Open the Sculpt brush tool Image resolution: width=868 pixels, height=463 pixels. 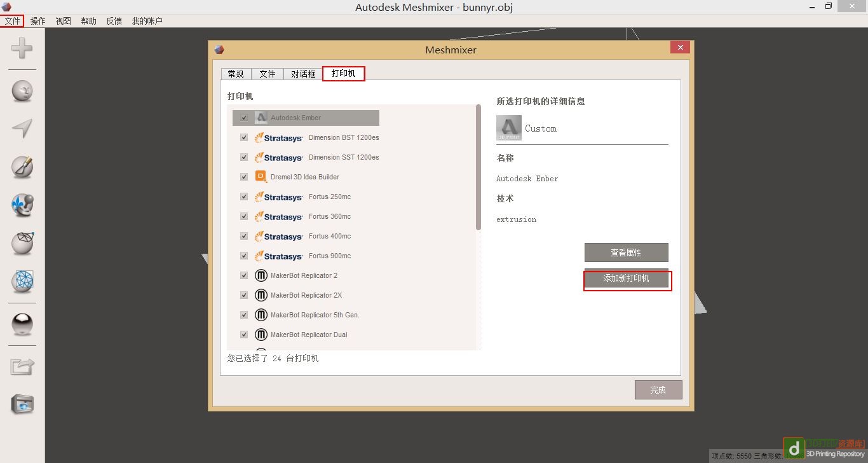coord(22,167)
